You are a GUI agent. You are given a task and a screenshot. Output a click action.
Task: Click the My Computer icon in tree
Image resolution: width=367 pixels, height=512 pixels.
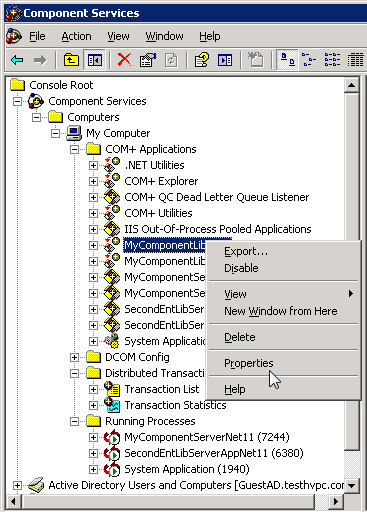(x=74, y=133)
